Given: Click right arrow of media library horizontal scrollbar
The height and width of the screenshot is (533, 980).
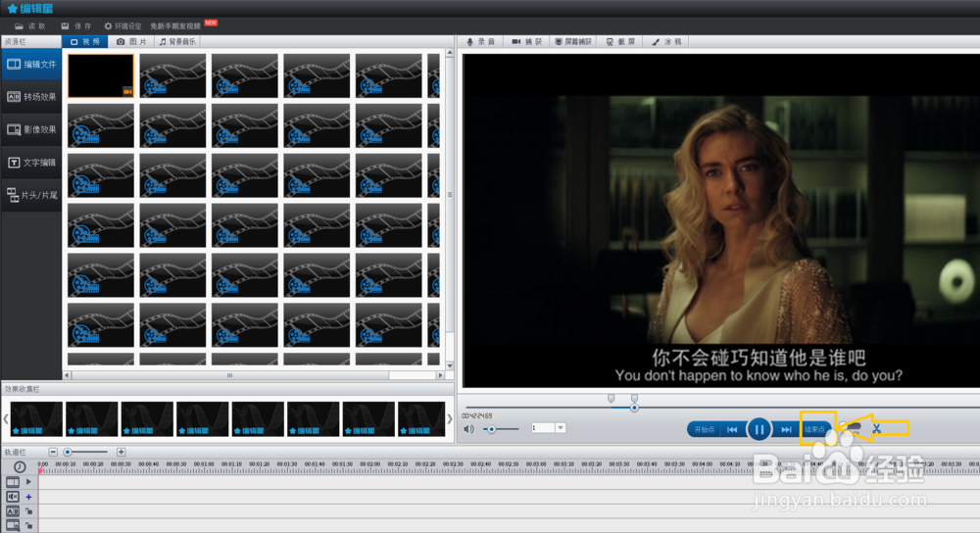Looking at the screenshot, I should (x=441, y=375).
